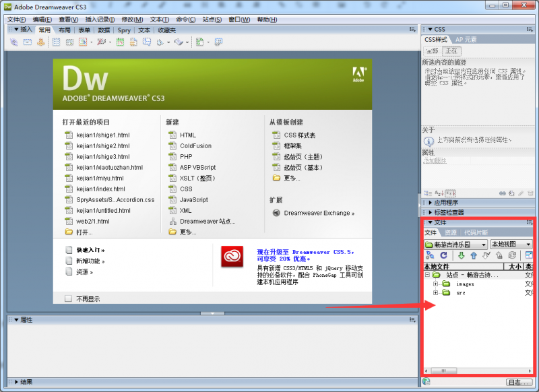Screen dimensions: 539x392
Task: Collapse the 属性 panel
Action: (x=16, y=320)
